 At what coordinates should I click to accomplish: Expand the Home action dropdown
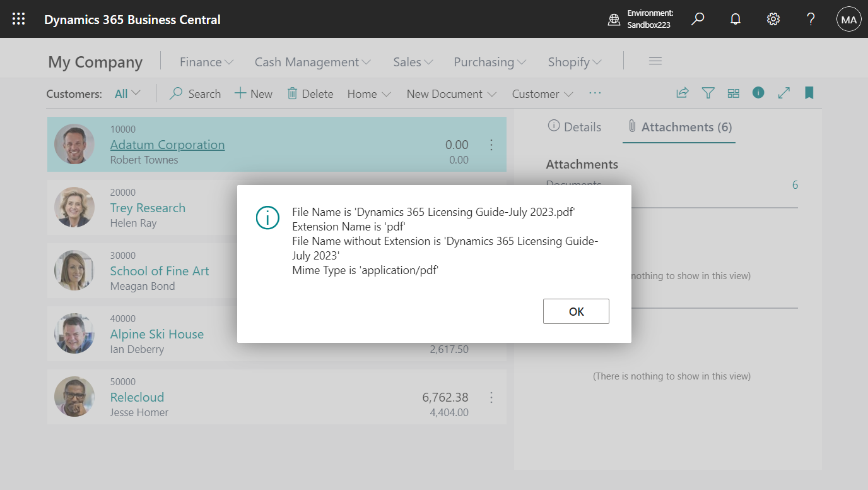(x=368, y=93)
